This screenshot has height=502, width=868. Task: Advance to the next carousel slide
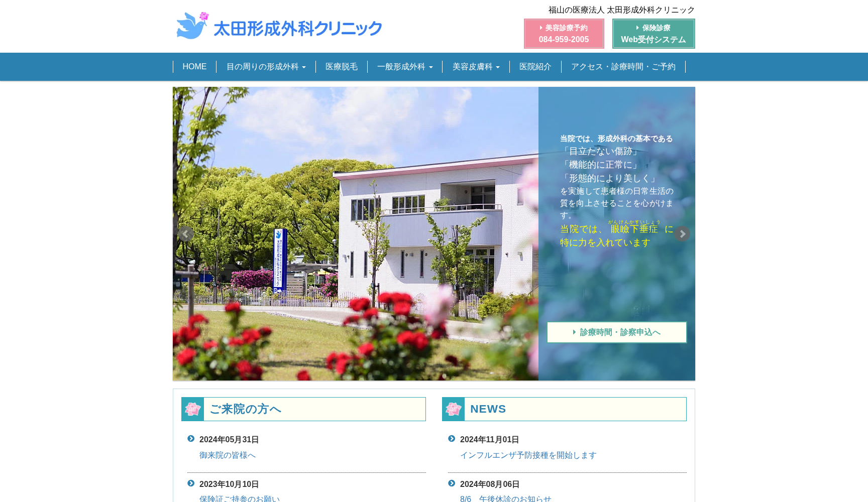click(x=682, y=234)
